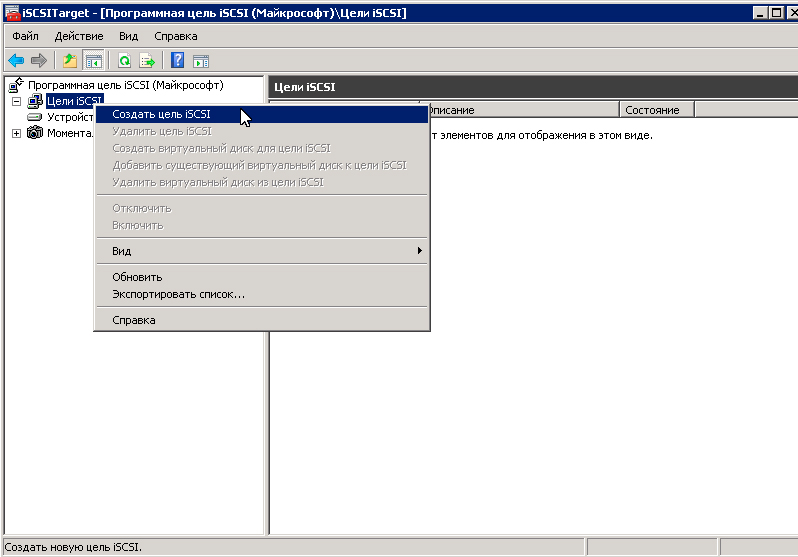This screenshot has height=557, width=798.
Task: Click the root node icon of Программная цель iSCSI
Action: pos(16,85)
